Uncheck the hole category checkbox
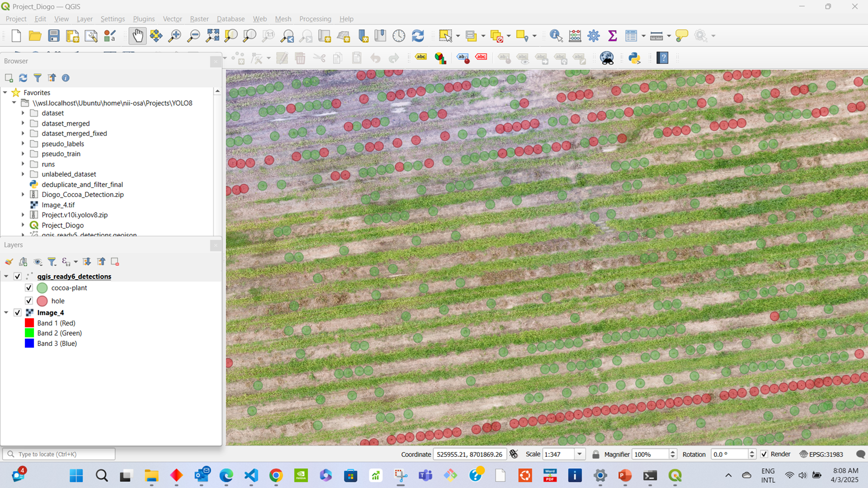 pyautogui.click(x=29, y=301)
